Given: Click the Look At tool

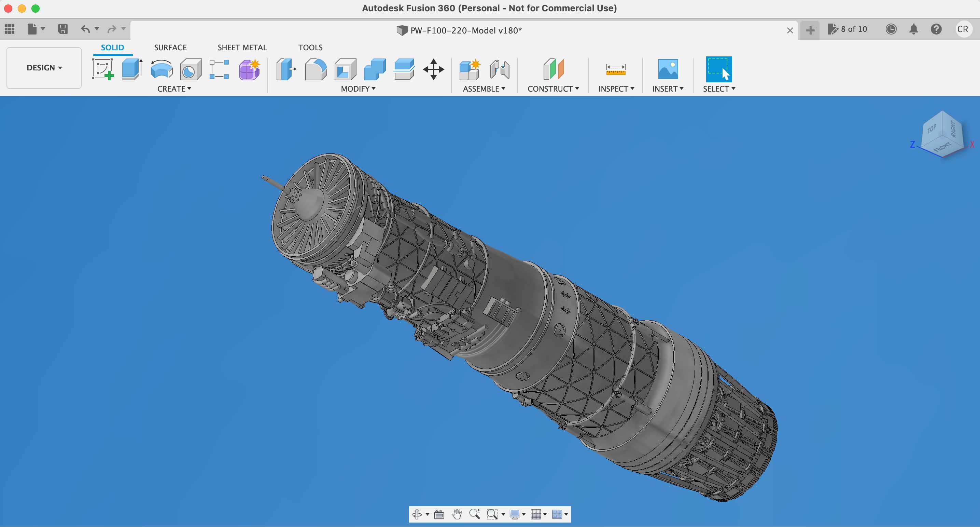Looking at the screenshot, I should coord(439,514).
